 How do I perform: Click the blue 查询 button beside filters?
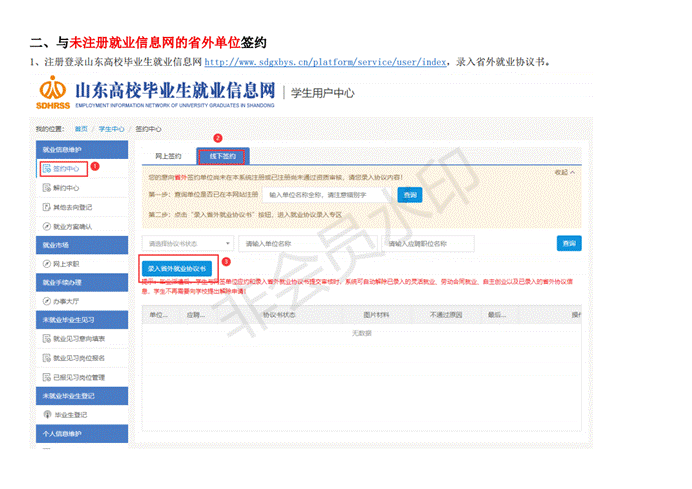(568, 243)
